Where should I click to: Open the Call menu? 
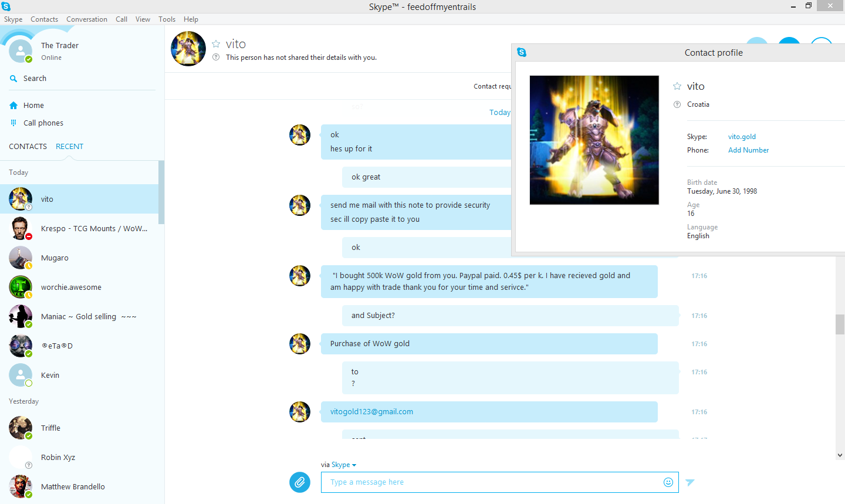click(121, 19)
